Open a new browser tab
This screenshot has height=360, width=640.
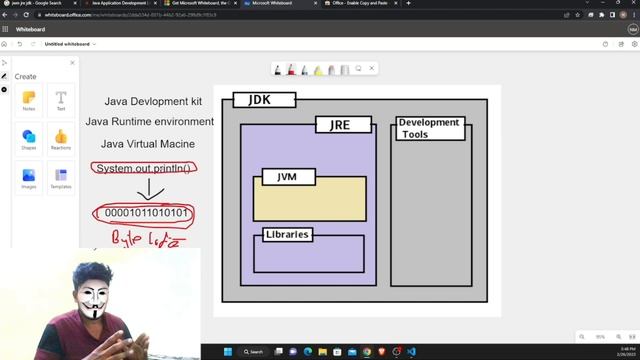pos(409,3)
